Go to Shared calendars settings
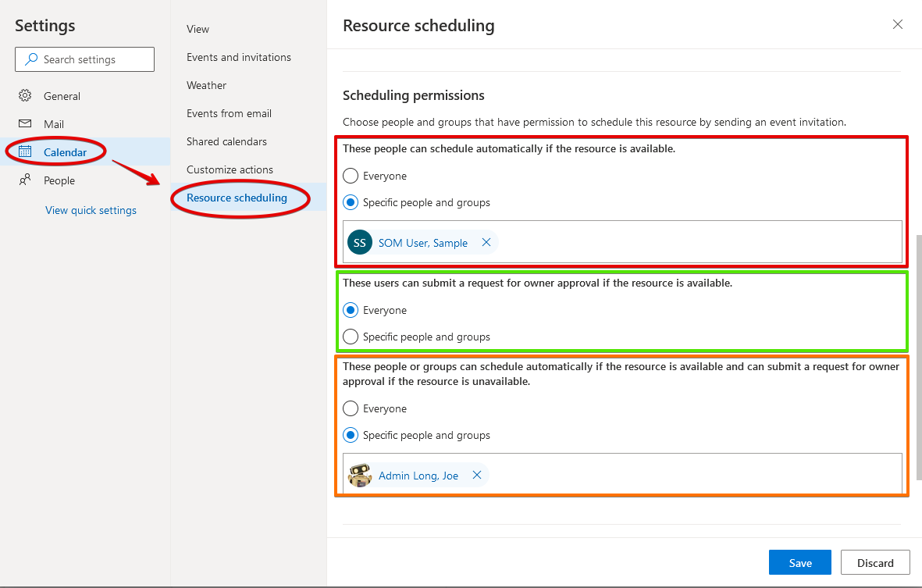This screenshot has height=588, width=922. coord(226,141)
